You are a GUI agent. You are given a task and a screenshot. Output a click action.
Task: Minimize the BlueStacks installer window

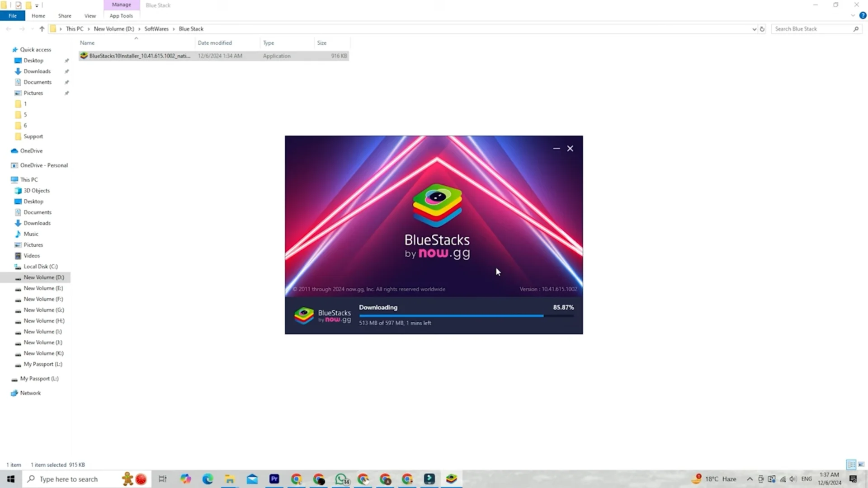557,148
